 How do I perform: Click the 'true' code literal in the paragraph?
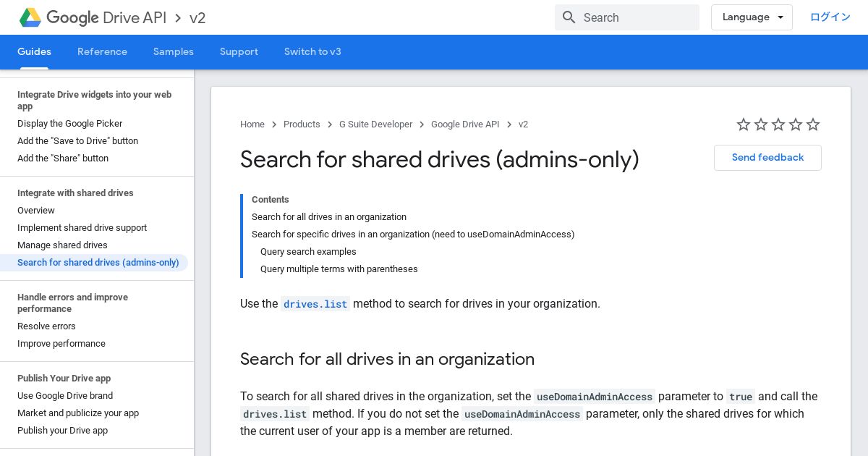tap(741, 397)
